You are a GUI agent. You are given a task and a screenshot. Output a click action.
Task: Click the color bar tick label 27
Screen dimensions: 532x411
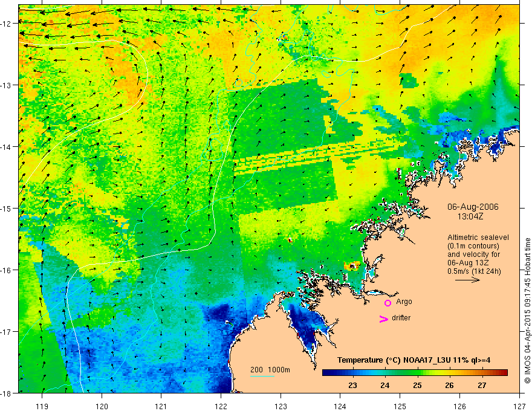(482, 385)
